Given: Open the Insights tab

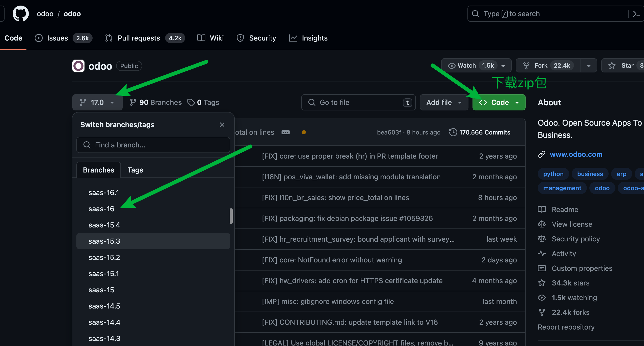Looking at the screenshot, I should [308, 38].
